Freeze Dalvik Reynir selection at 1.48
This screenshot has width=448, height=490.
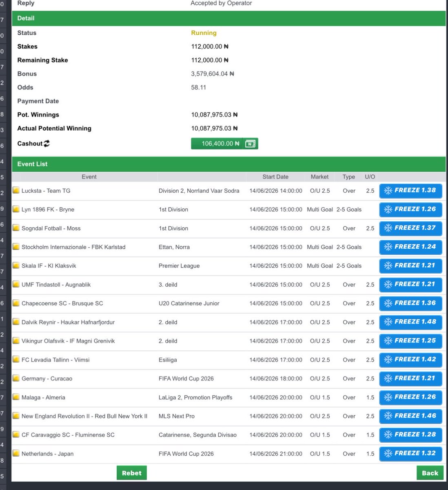coord(410,322)
